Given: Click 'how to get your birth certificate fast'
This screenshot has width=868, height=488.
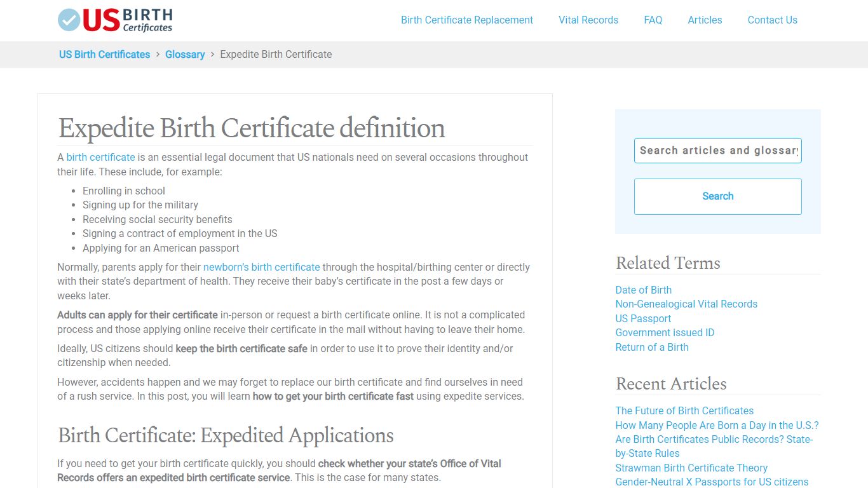Looking at the screenshot, I should pyautogui.click(x=333, y=396).
